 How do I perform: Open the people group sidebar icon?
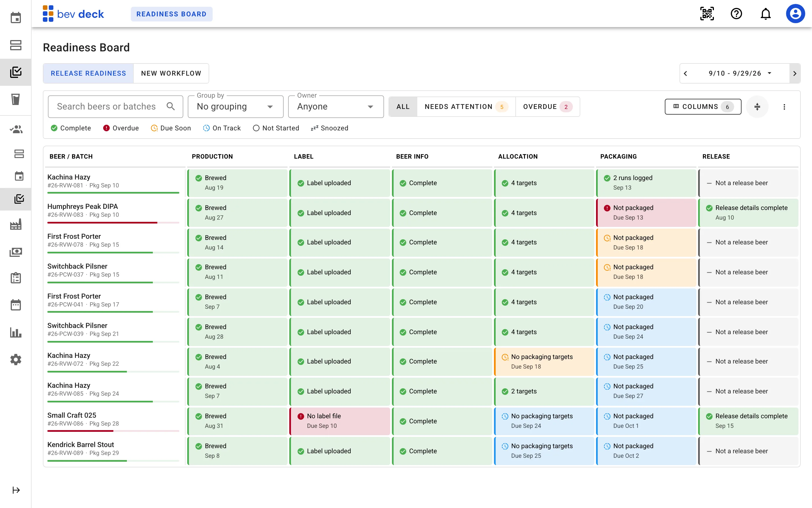pyautogui.click(x=16, y=129)
